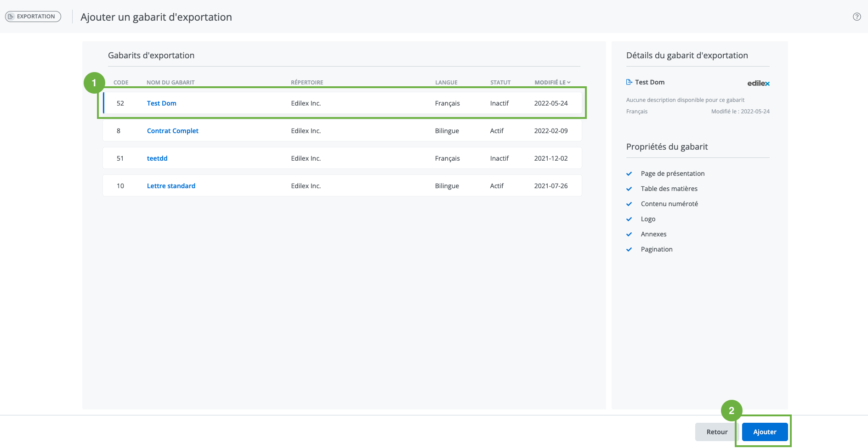Viewport: 868px width, 448px height.
Task: Click the export icon beside Test Dom title
Action: 629,82
